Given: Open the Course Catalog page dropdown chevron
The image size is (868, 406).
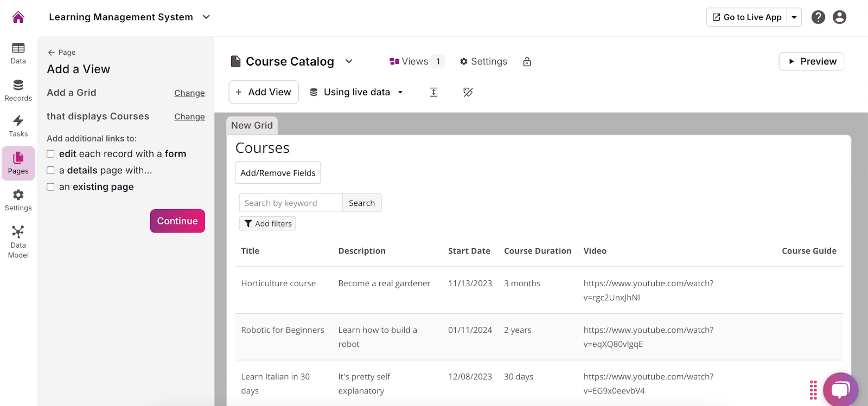Looking at the screenshot, I should point(349,61).
